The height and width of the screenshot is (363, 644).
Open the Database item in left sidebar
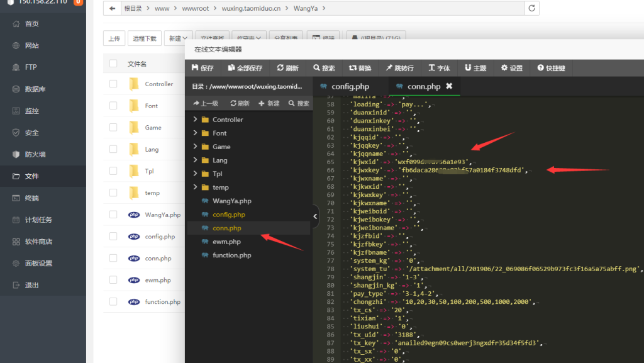tap(35, 89)
